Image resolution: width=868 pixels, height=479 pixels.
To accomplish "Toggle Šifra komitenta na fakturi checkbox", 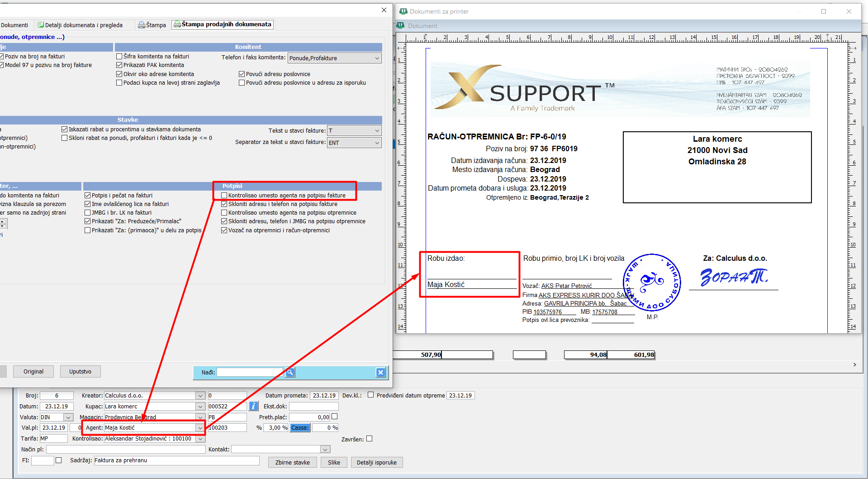I will click(x=119, y=57).
